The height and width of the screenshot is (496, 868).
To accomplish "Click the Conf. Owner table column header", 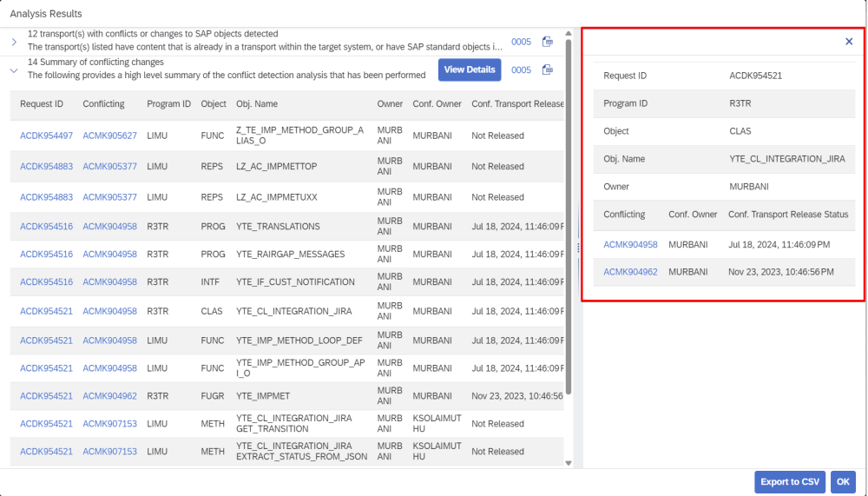I will pyautogui.click(x=437, y=103).
